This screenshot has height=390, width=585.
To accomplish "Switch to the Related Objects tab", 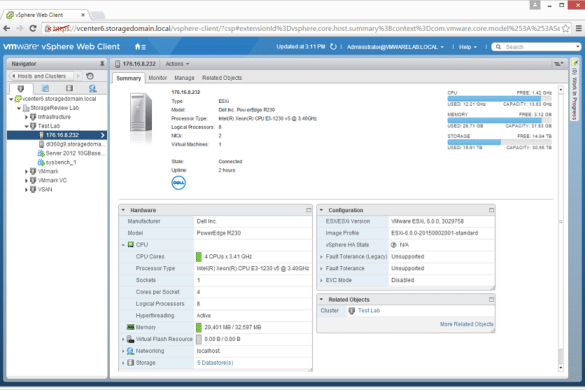I will tap(222, 78).
